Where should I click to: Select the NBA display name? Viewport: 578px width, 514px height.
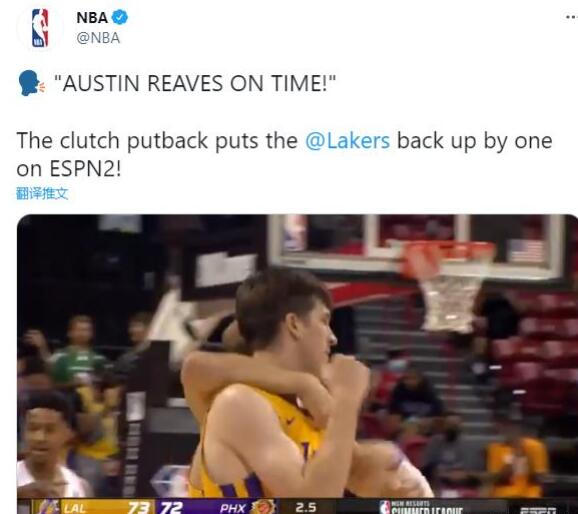coord(92,18)
